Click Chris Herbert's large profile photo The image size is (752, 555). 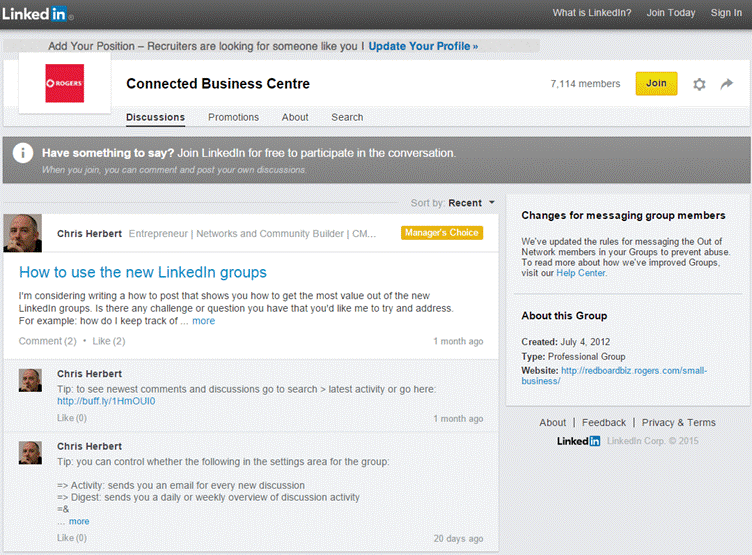(x=22, y=233)
